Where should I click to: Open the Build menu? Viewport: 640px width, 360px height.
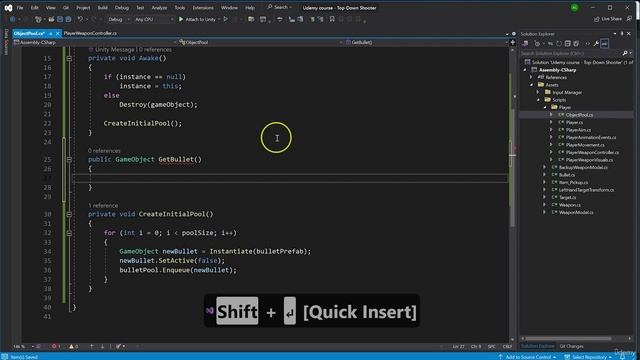(102, 8)
